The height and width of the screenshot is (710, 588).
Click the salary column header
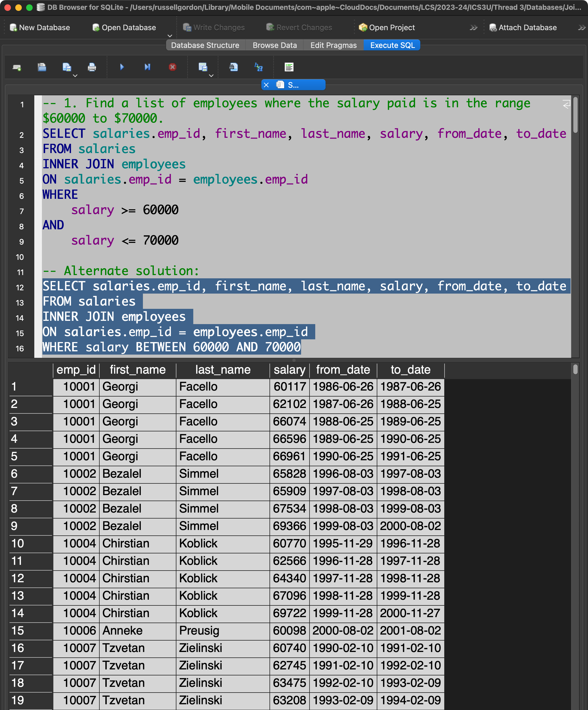tap(289, 370)
